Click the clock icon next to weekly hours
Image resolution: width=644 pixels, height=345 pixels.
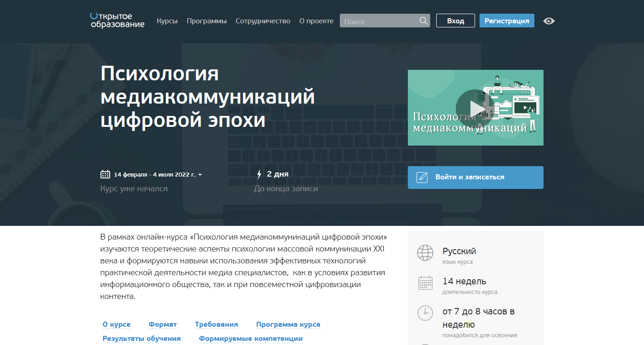click(x=425, y=313)
